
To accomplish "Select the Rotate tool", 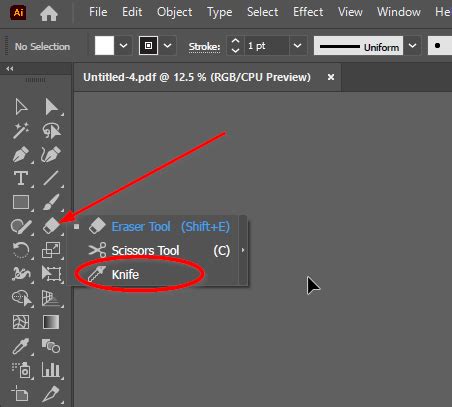I will click(21, 250).
